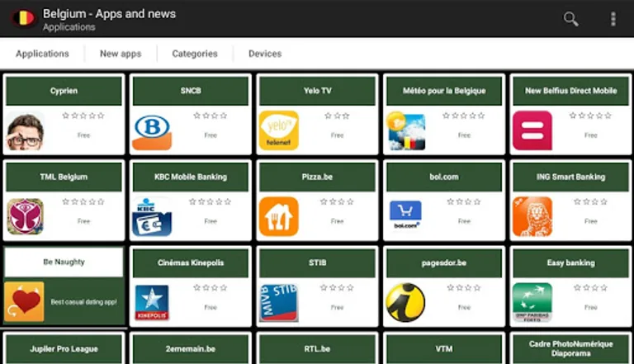Viewport: 634px width, 364px height.
Task: Open the bol.com shopping cart icon
Action: coord(405,215)
